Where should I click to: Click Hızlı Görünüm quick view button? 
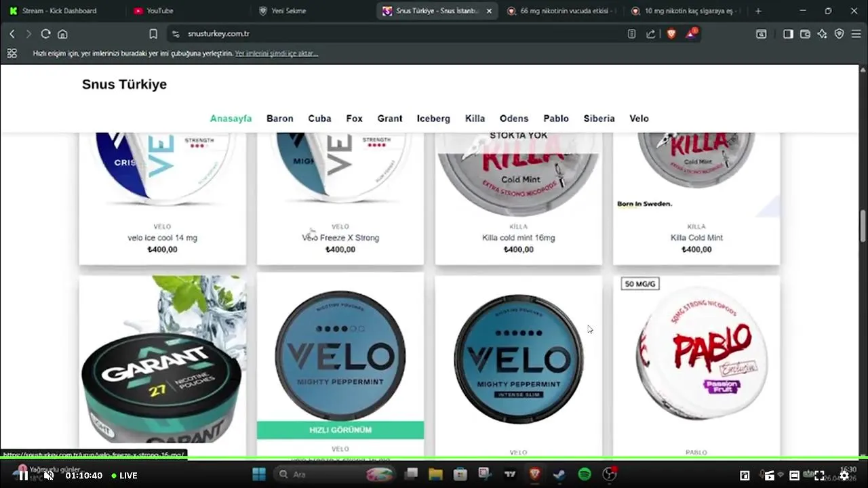point(340,430)
